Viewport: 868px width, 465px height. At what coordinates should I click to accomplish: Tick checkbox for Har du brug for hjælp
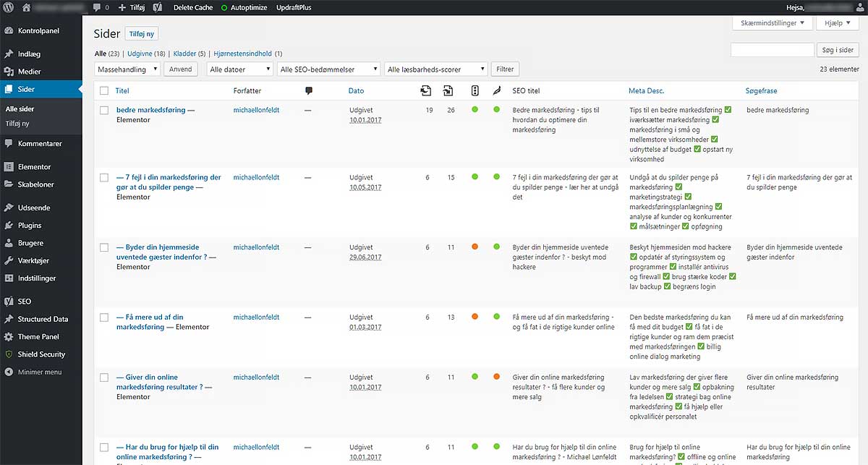coord(104,448)
